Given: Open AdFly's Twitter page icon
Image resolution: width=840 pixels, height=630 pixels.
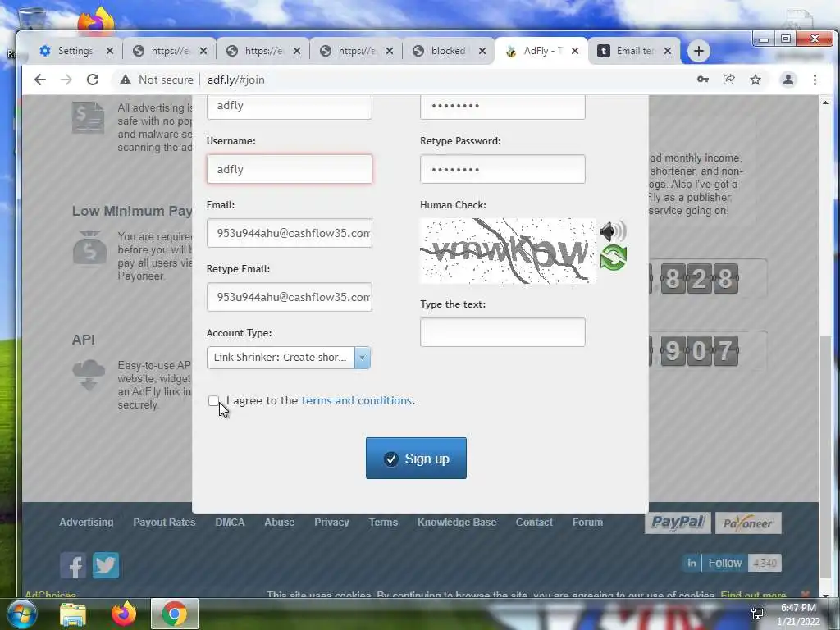Looking at the screenshot, I should 106,565.
